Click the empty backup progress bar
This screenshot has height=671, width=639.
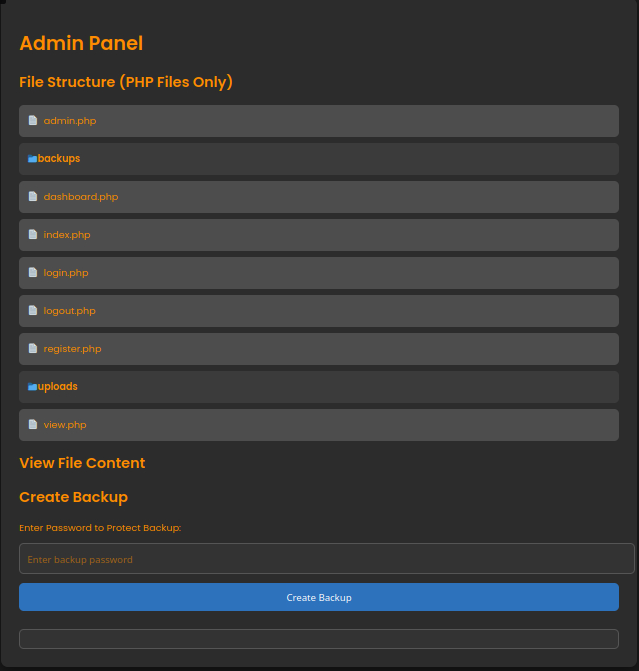pyautogui.click(x=319, y=639)
